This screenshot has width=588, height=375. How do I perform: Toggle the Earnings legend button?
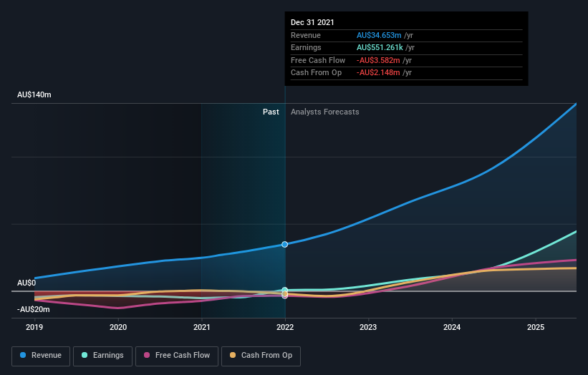click(102, 356)
